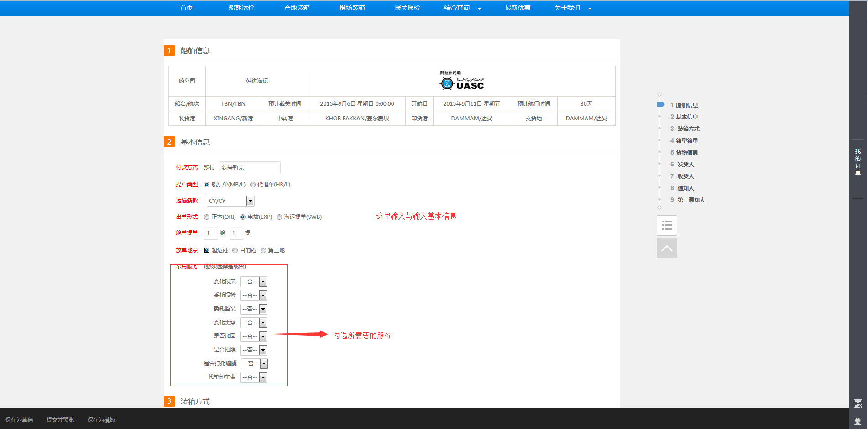Click 保存为草稿 in bottom bar
The width and height of the screenshot is (868, 429).
19,420
